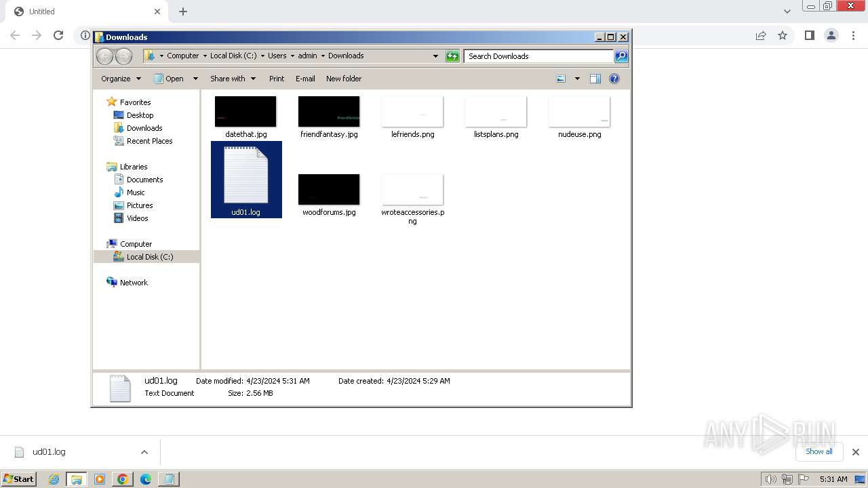Expand the Users breadcrumb arrow
The image size is (868, 488).
coord(292,56)
